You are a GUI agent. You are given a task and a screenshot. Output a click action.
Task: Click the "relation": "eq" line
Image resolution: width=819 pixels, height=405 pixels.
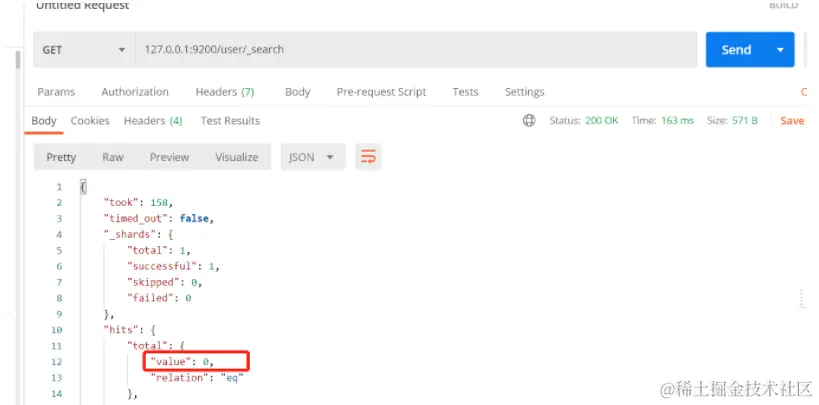[197, 378]
